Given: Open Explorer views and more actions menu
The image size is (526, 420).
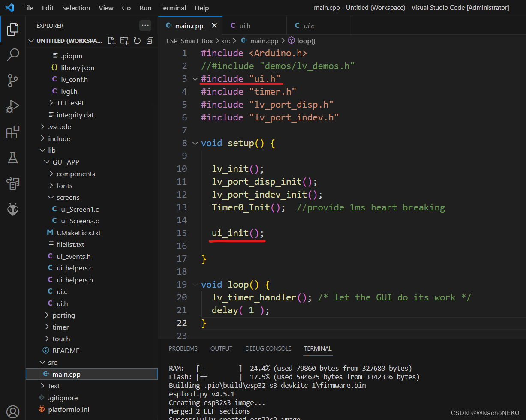Looking at the screenshot, I should (145, 26).
